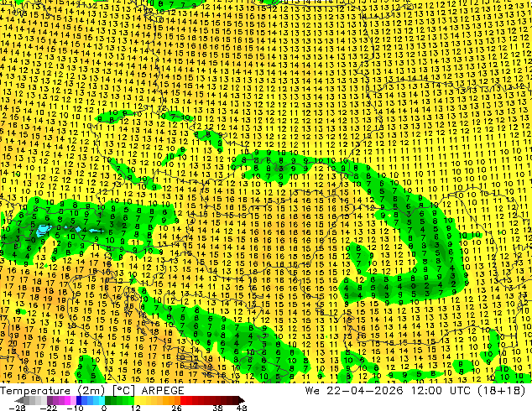The width and height of the screenshot is (532, 411).
Task: Click the green section of temperature legend
Action: pos(119,401)
